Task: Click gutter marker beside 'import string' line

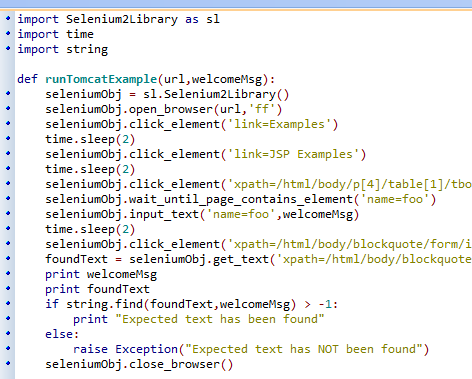Action: 8,48
